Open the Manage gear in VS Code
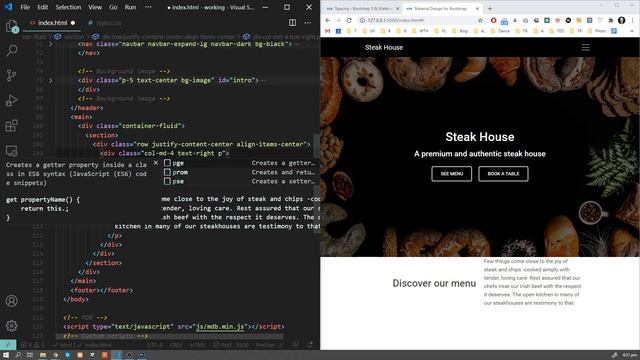 pos(12,326)
